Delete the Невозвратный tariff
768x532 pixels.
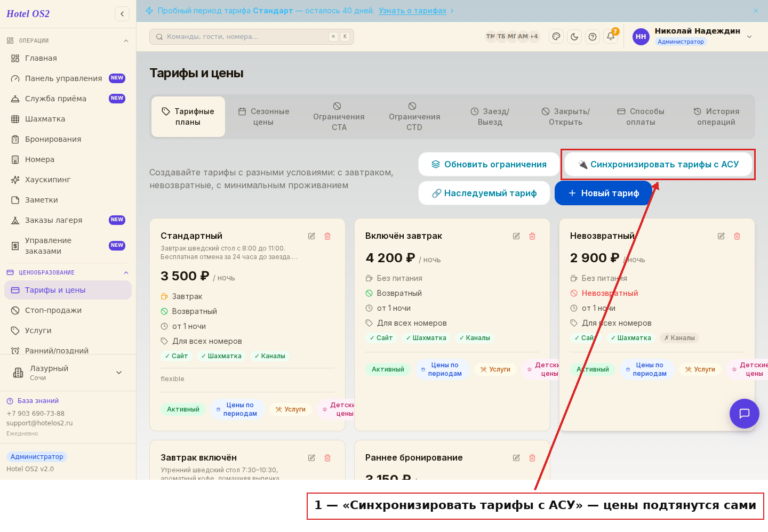click(737, 236)
